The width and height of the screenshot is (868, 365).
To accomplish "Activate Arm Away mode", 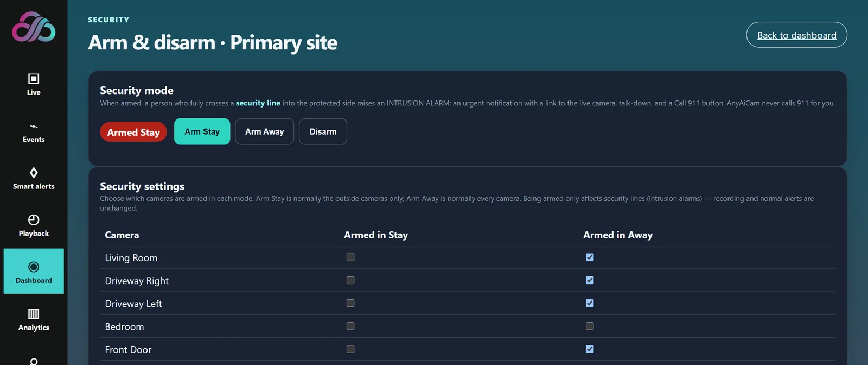I will coord(264,131).
